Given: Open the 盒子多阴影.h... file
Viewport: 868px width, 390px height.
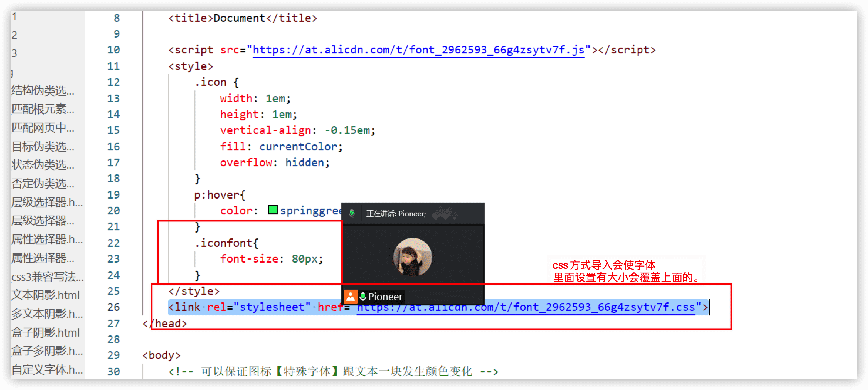Looking at the screenshot, I should coord(47,351).
